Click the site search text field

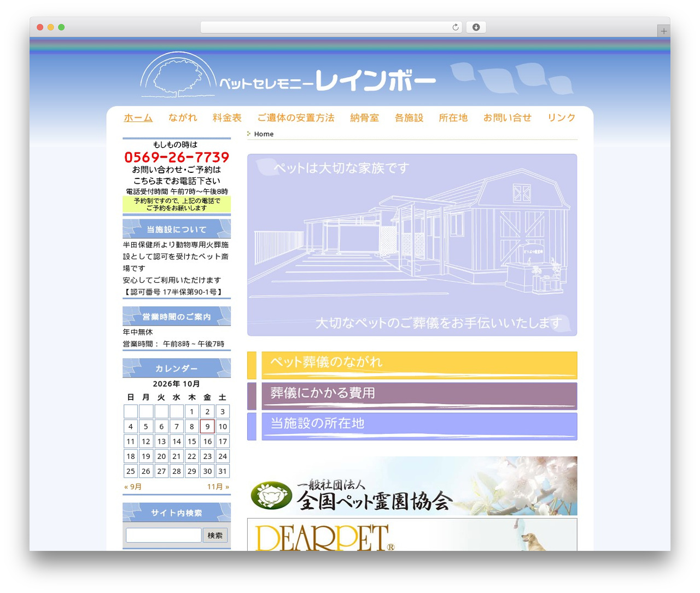164,535
